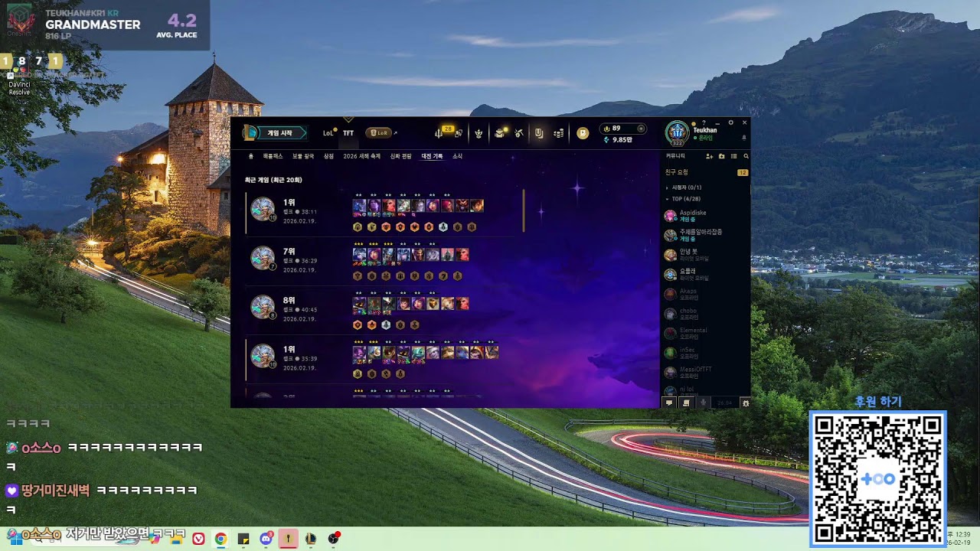Open the collection backpack icon
Image resolution: width=980 pixels, height=551 pixels.
click(x=499, y=133)
